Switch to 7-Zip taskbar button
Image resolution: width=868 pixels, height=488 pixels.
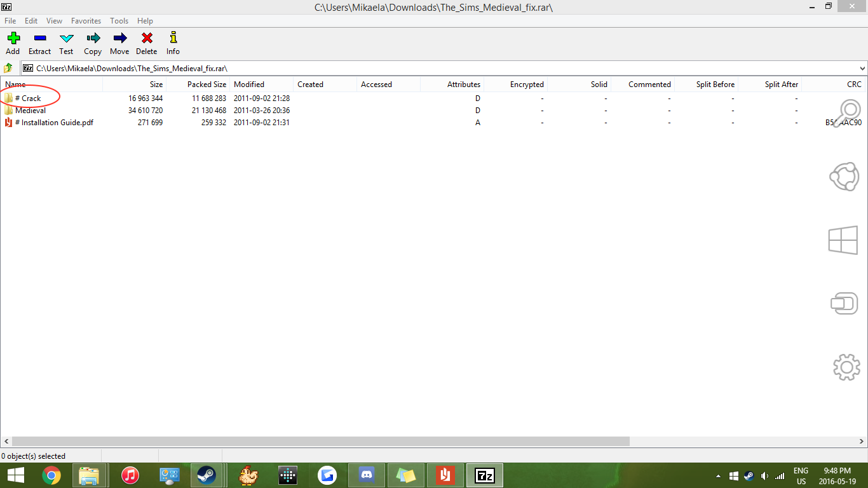pyautogui.click(x=485, y=475)
